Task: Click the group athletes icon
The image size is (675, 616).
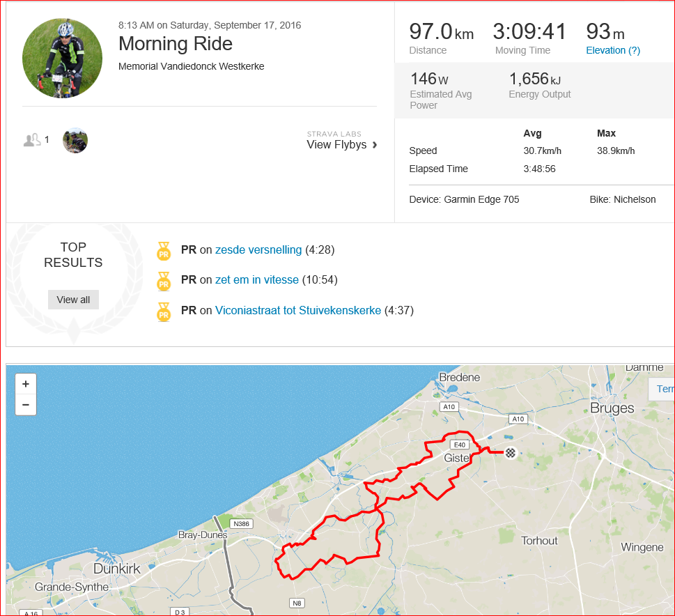Action: pos(32,140)
